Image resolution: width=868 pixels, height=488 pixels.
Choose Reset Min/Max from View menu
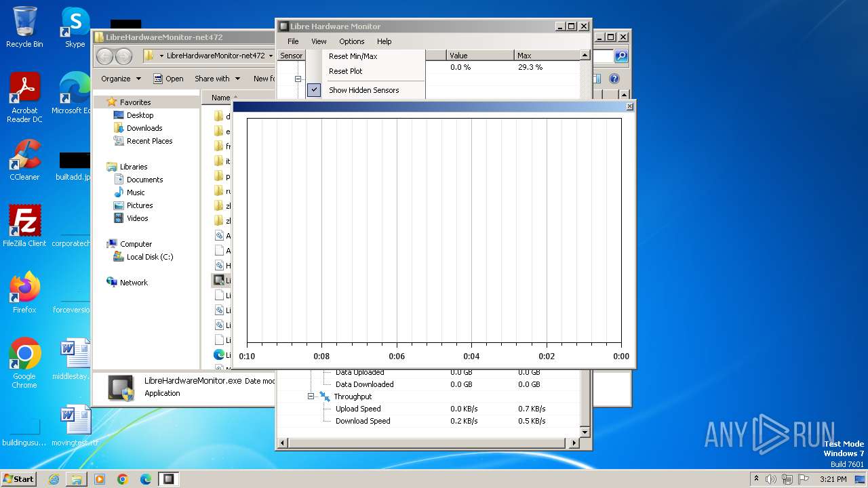coord(366,56)
